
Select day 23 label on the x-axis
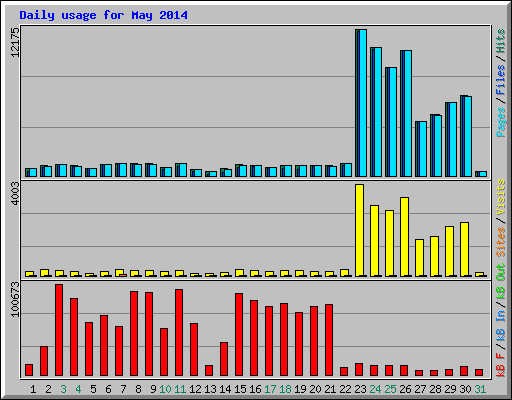coord(360,389)
